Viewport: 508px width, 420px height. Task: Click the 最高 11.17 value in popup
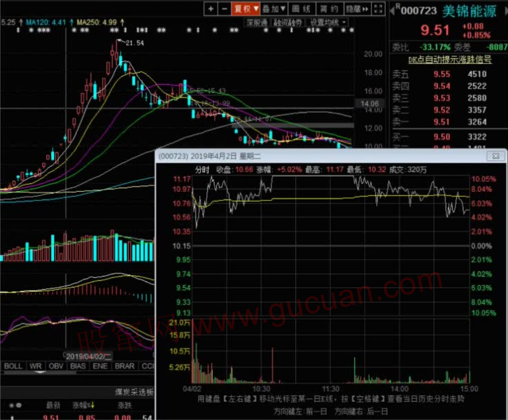pyautogui.click(x=334, y=169)
